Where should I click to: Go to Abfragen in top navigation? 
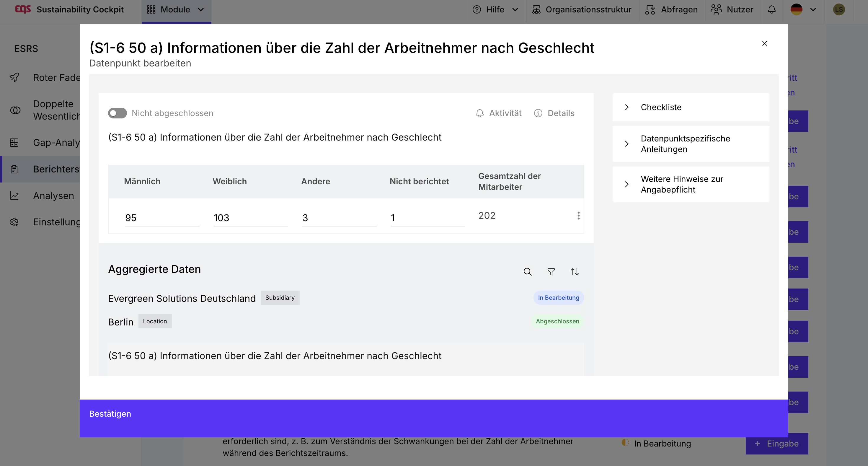pyautogui.click(x=672, y=9)
